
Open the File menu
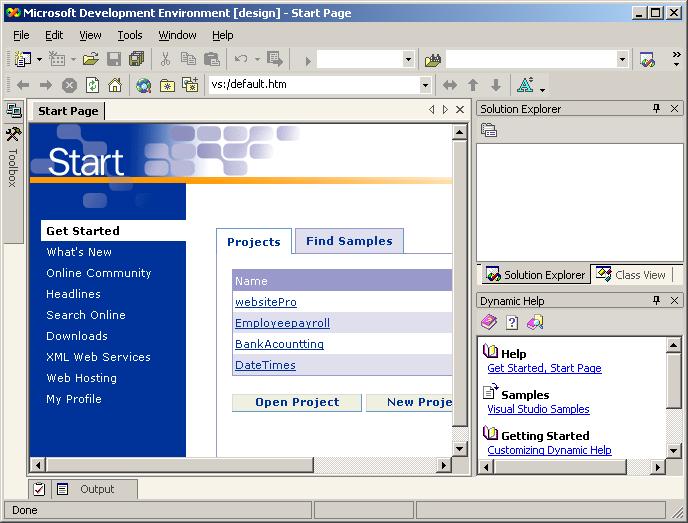point(21,35)
